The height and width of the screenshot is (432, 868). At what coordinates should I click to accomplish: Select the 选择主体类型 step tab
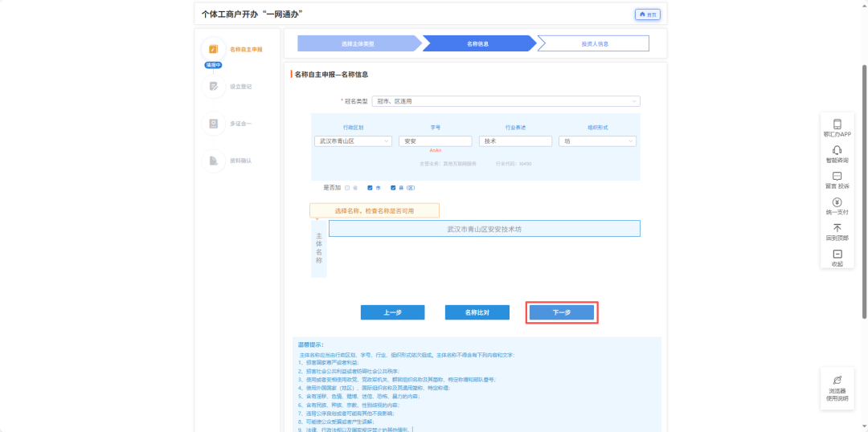[360, 43]
